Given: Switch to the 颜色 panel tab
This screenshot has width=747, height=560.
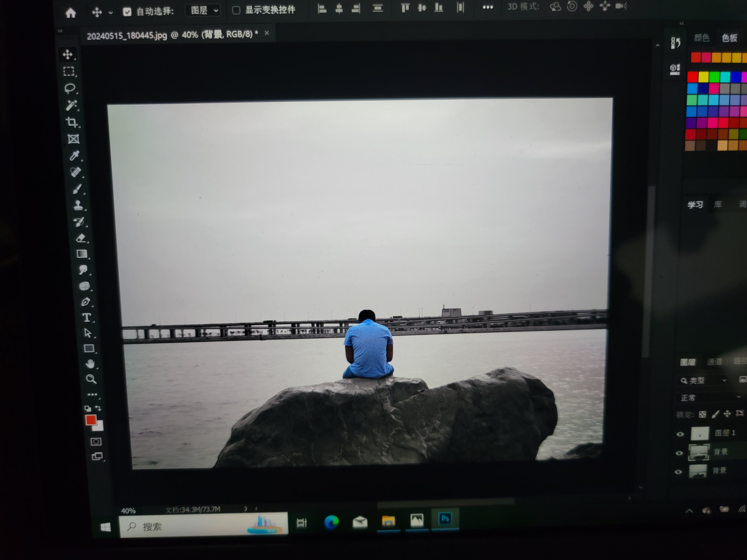Looking at the screenshot, I should click(x=701, y=38).
